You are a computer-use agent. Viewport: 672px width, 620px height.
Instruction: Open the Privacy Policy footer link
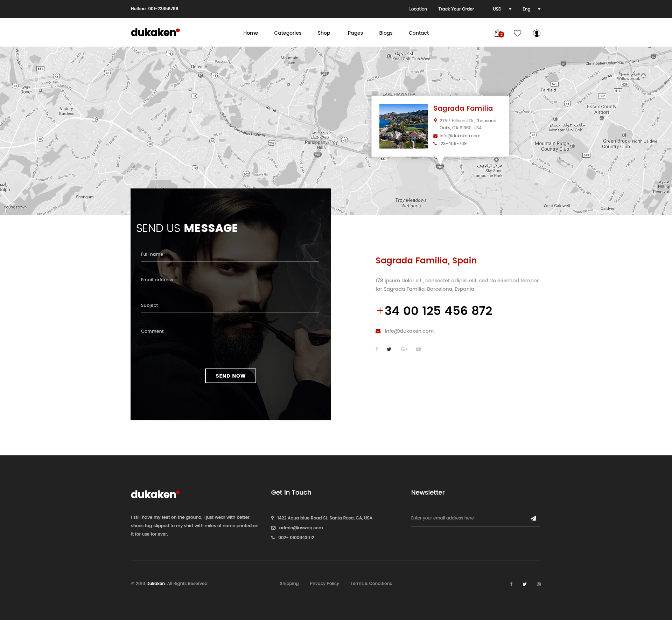pos(324,584)
